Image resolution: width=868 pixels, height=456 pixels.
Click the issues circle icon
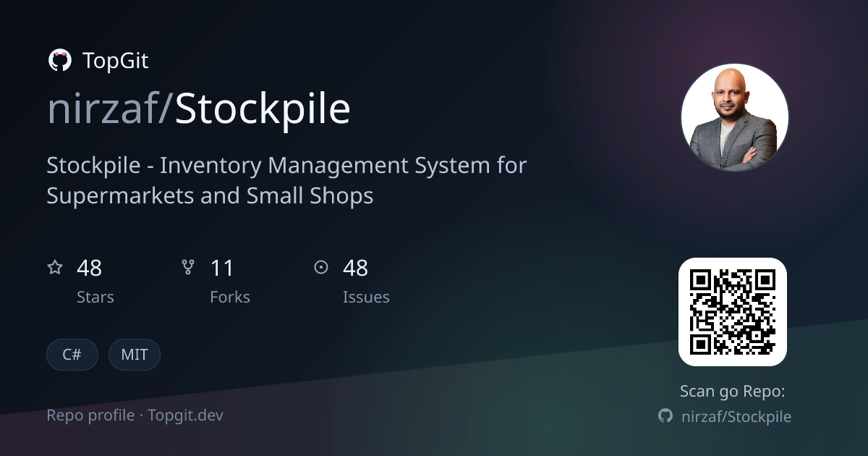coord(321,268)
